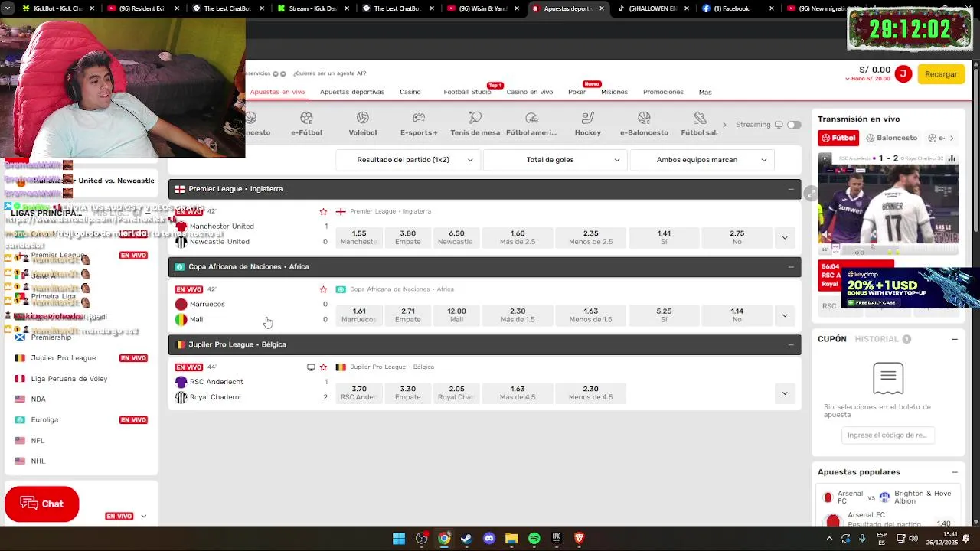Collapse the Copa Africana de Naciones section
The height and width of the screenshot is (551, 980).
point(791,267)
